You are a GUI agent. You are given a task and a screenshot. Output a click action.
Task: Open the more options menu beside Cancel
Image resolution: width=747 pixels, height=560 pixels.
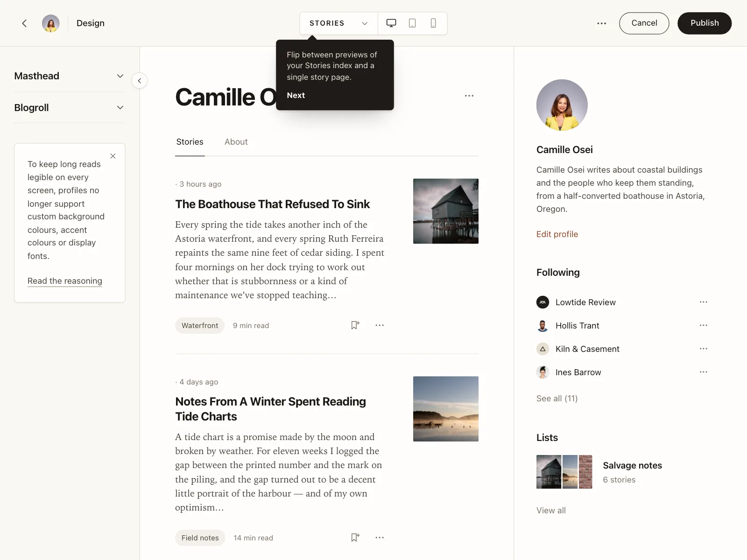tap(602, 23)
